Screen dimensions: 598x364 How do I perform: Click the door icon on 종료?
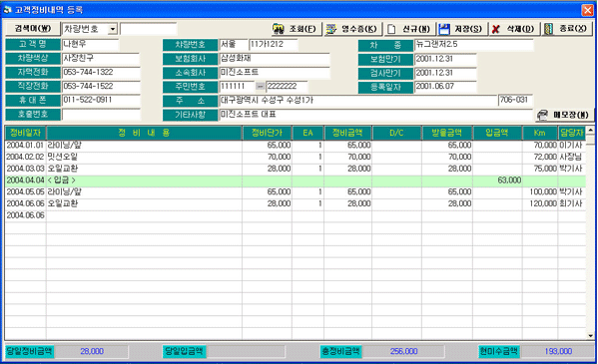click(548, 29)
